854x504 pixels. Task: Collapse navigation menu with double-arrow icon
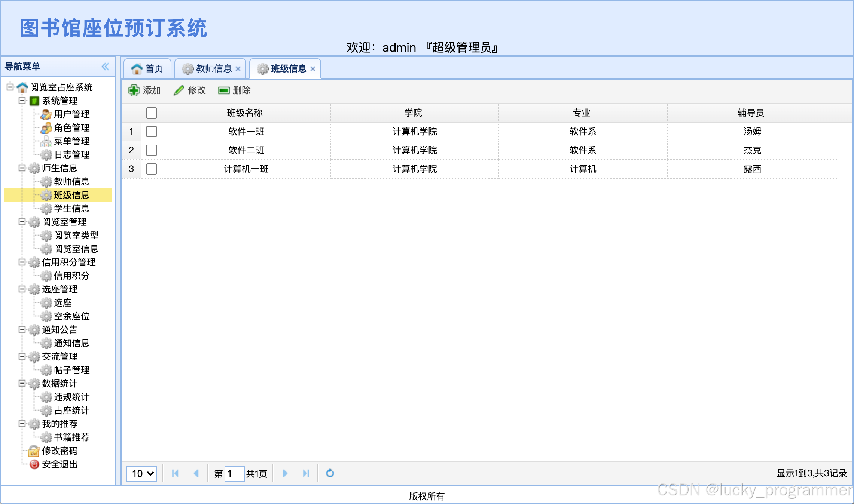105,67
